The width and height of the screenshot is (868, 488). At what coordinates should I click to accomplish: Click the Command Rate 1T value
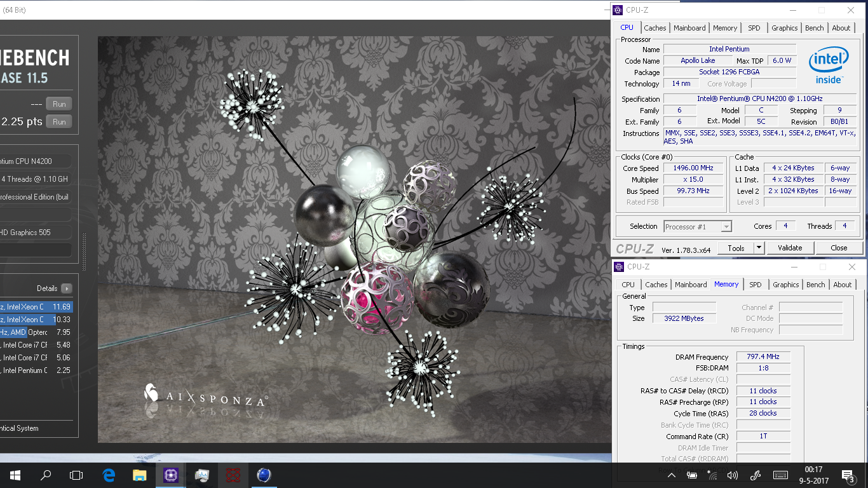click(763, 437)
